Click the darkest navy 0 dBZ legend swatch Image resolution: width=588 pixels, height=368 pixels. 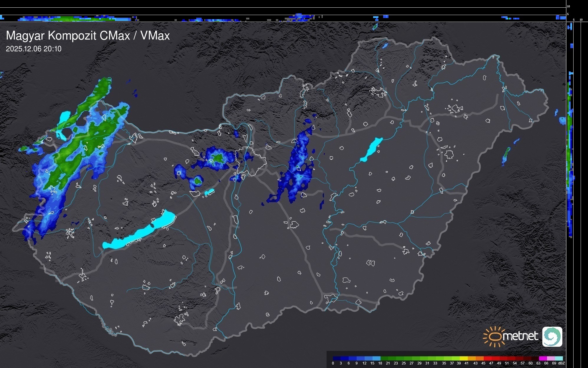click(x=337, y=358)
